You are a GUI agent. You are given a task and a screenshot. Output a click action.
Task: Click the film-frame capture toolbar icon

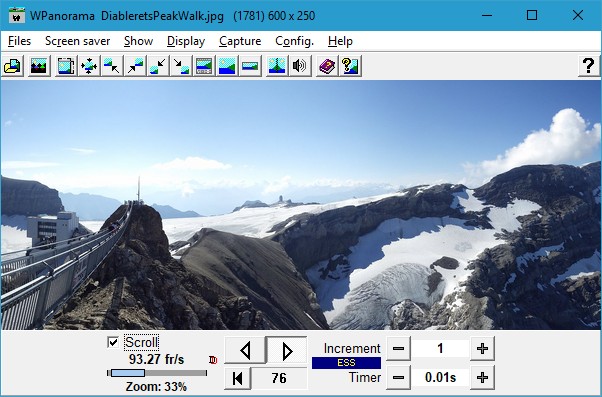pyautogui.click(x=66, y=66)
